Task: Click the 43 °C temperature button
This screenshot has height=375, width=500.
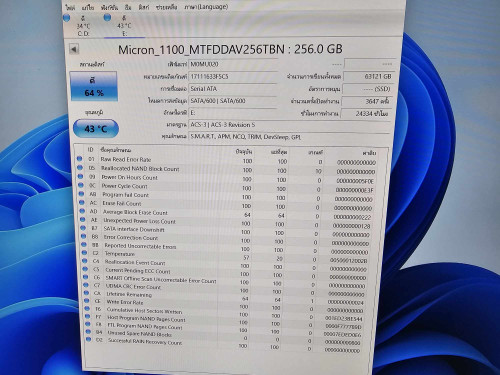Action: 96,129
